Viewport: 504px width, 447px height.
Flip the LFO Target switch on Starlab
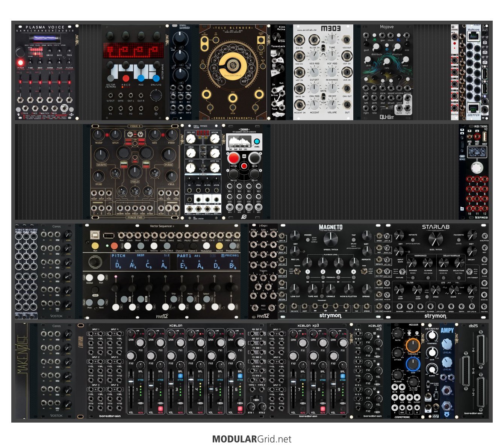coord(469,271)
